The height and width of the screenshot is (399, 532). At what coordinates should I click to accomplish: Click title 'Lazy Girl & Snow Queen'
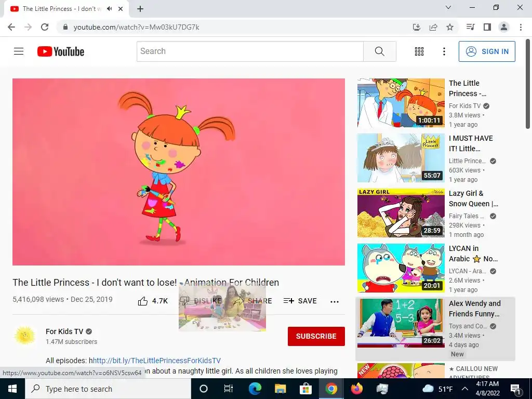click(x=474, y=198)
